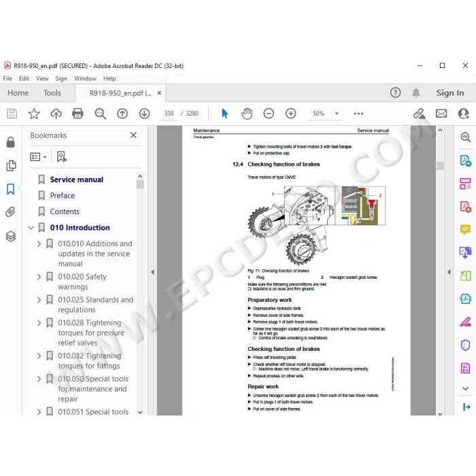Open Create PDF tool in right pane
The image size is (476, 476).
[x=465, y=207]
